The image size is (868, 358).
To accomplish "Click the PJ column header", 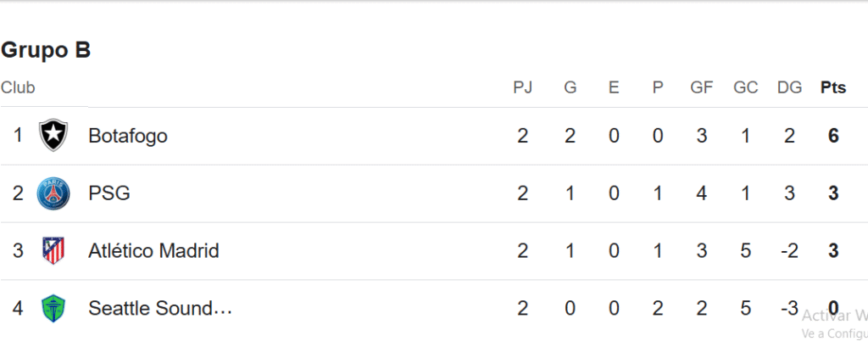I will pos(522,87).
